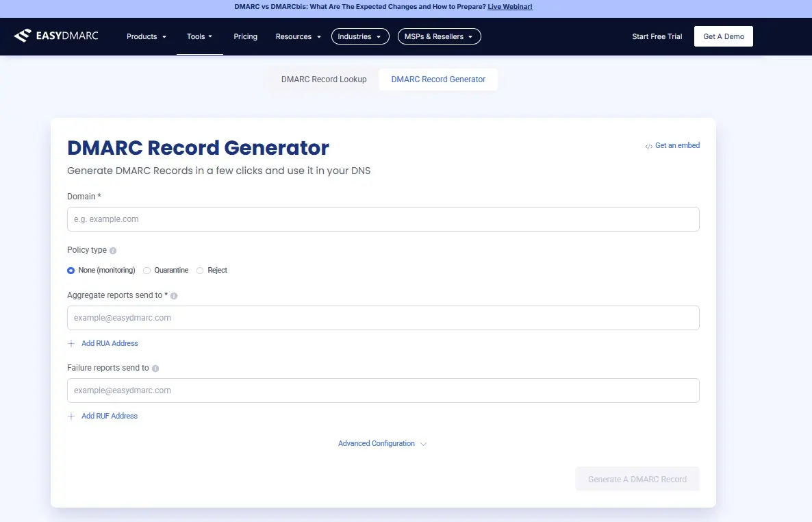The image size is (812, 522).
Task: Click the code icon next to Get an embed
Action: tap(648, 145)
